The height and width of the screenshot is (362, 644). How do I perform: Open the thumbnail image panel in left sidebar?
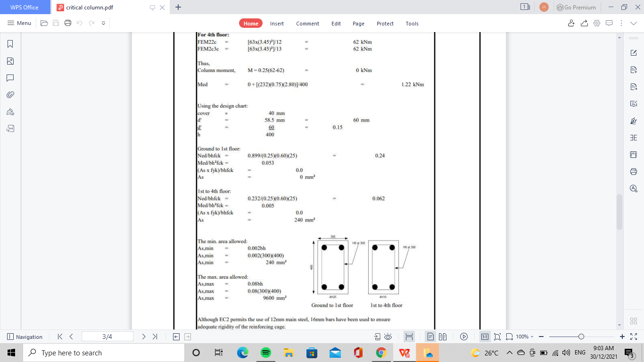10,61
